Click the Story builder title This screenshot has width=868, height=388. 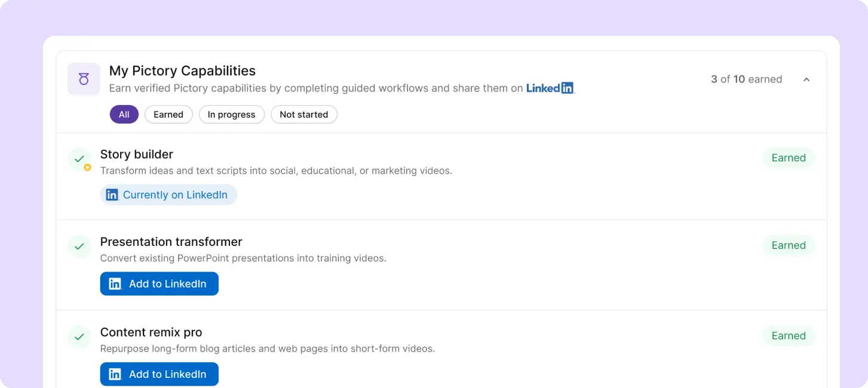coord(137,154)
